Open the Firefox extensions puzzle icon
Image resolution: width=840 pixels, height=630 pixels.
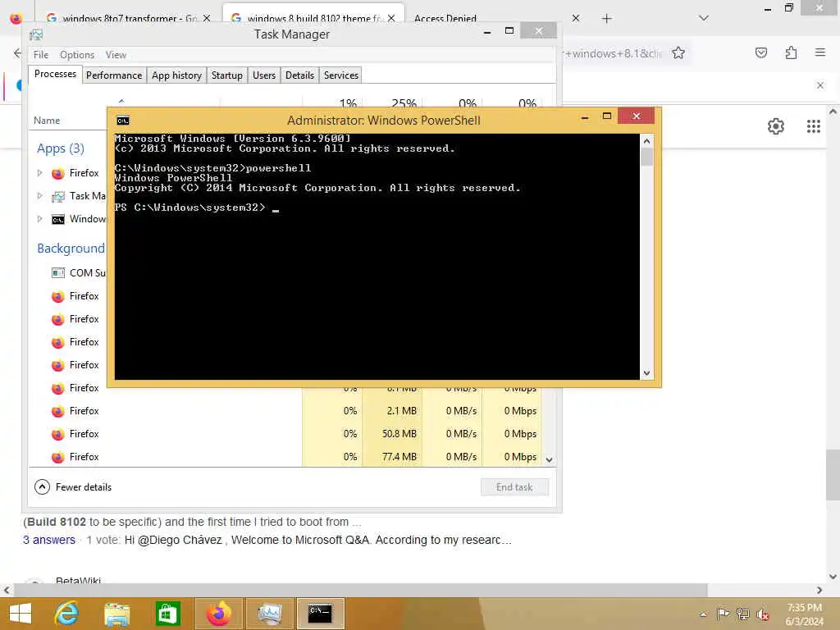791,52
